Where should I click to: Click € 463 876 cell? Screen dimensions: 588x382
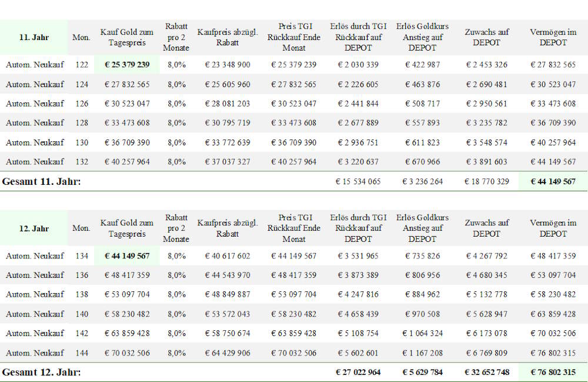click(x=423, y=84)
